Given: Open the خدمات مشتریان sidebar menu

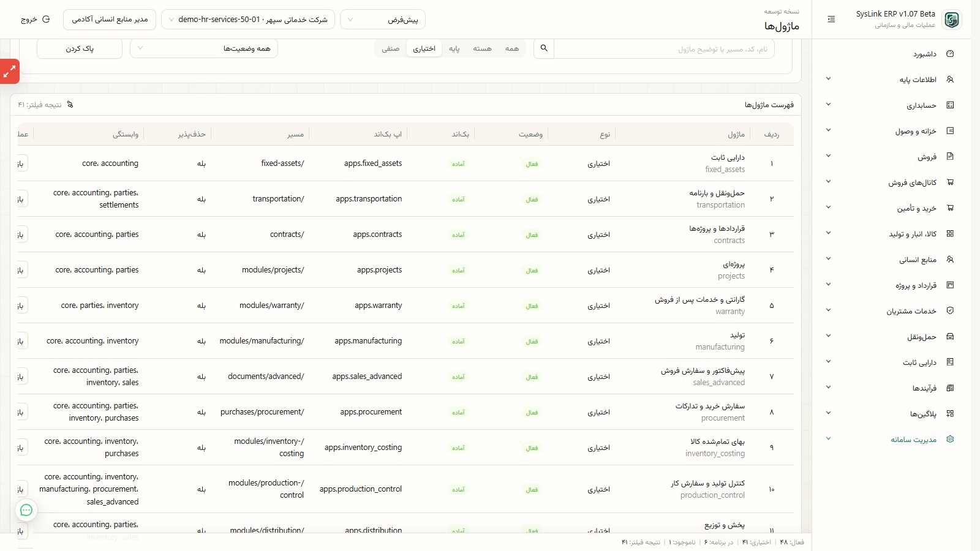Looking at the screenshot, I should pos(891,311).
